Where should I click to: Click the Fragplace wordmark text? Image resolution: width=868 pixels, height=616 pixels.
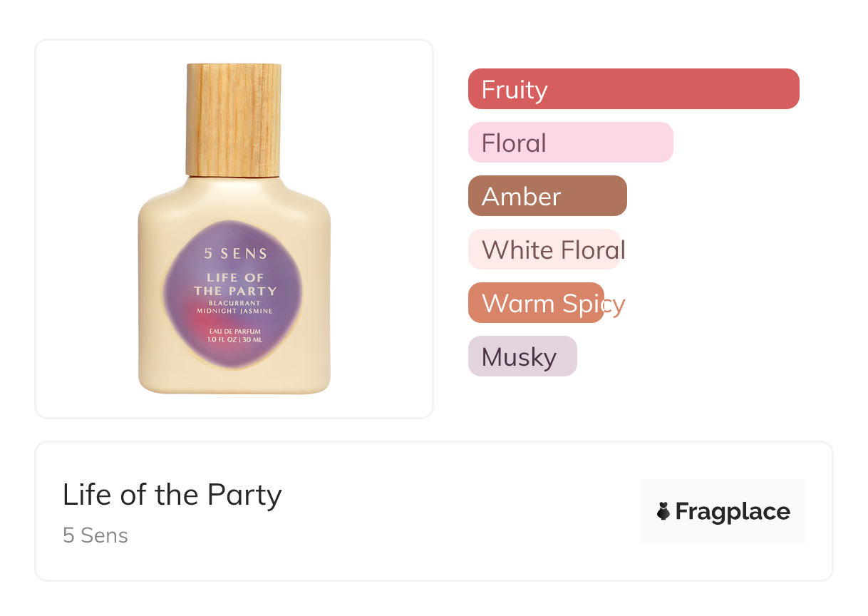point(733,511)
